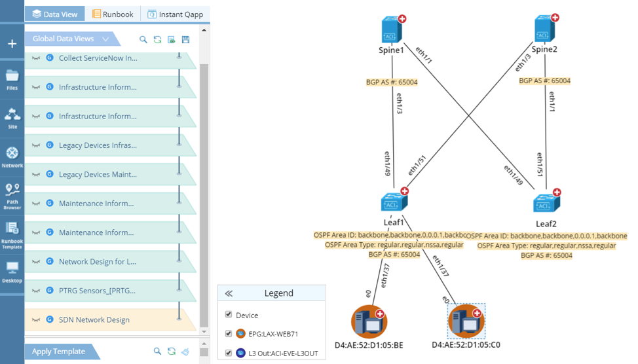The width and height of the screenshot is (638, 364).
Task: Click the Desktop sidebar icon
Action: (12, 271)
